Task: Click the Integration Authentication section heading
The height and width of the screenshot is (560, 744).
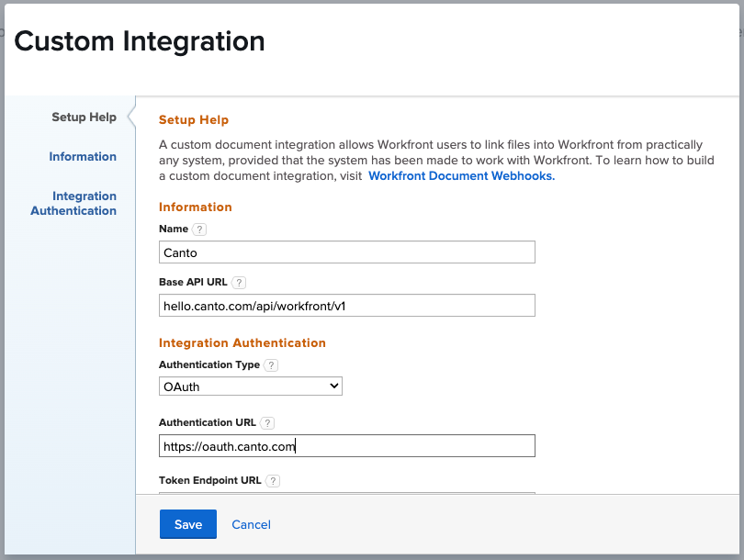Action: (242, 342)
